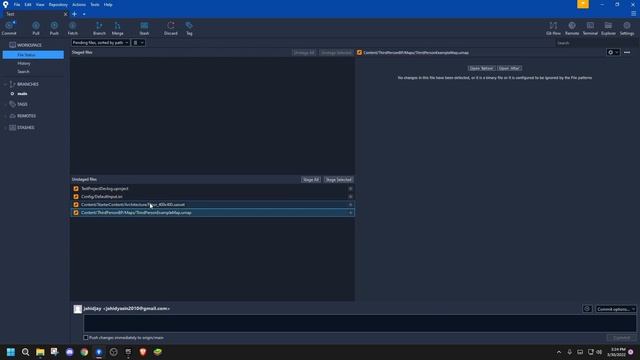Open a new tab with plus icon
Screen dimensions: 640x360
pos(74,14)
